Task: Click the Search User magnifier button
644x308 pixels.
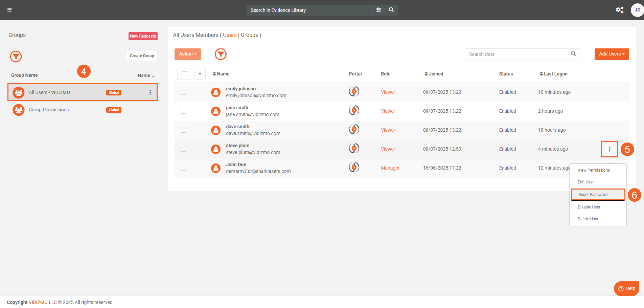Action: coord(573,54)
